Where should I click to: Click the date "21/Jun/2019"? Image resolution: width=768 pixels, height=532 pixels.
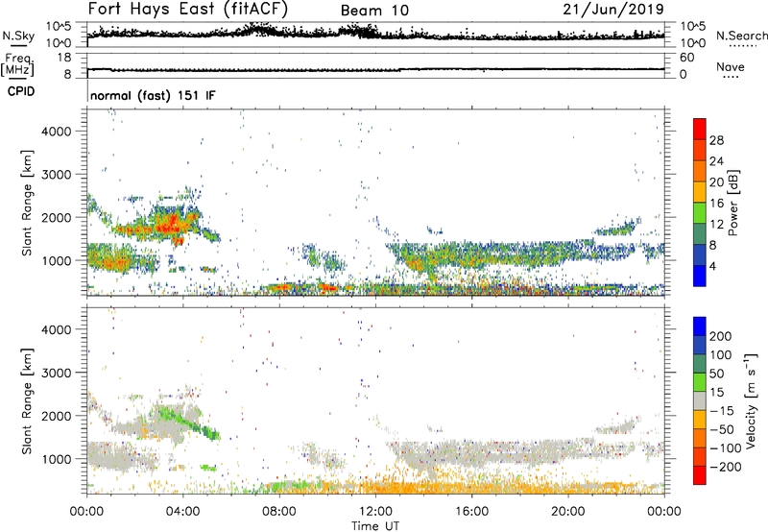(613, 9)
